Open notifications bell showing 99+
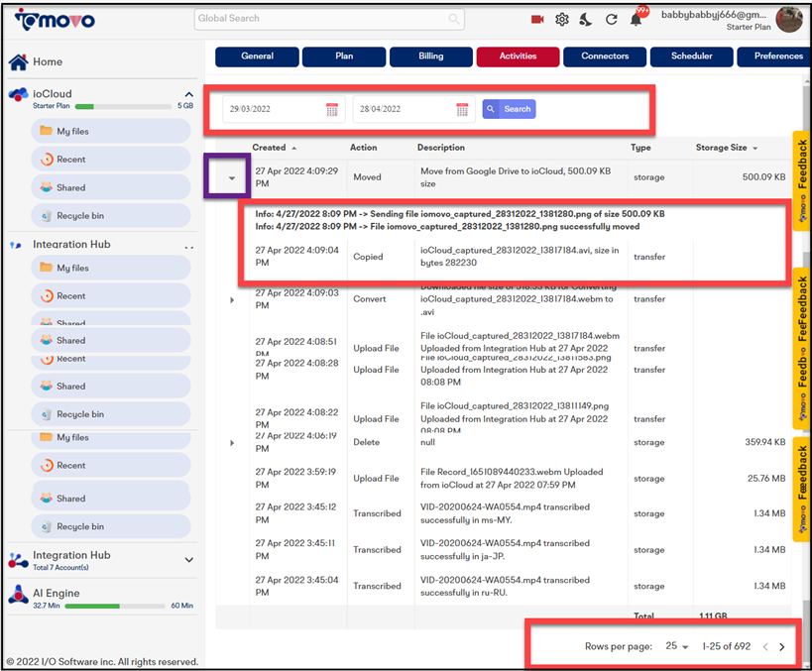812x671 pixels. point(637,19)
